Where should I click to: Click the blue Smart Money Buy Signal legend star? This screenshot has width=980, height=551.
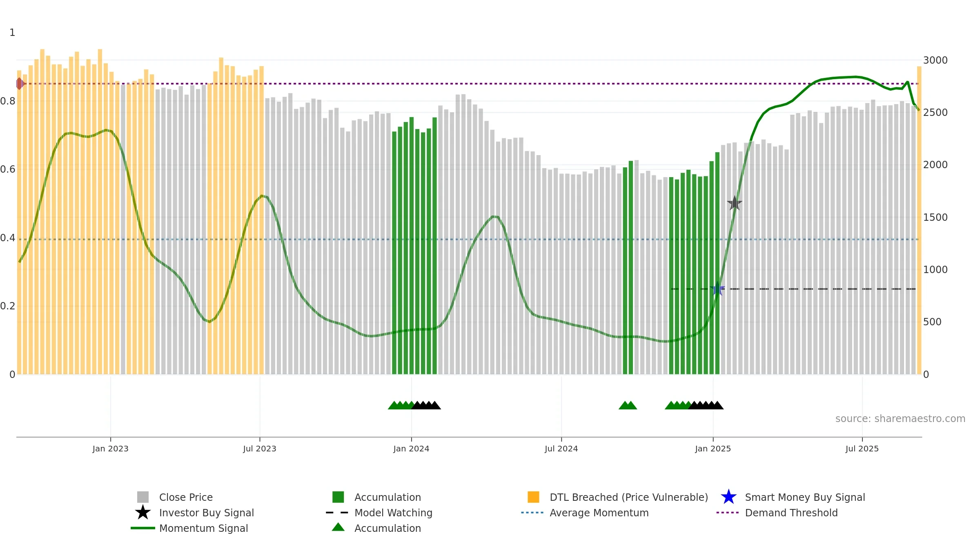click(728, 497)
